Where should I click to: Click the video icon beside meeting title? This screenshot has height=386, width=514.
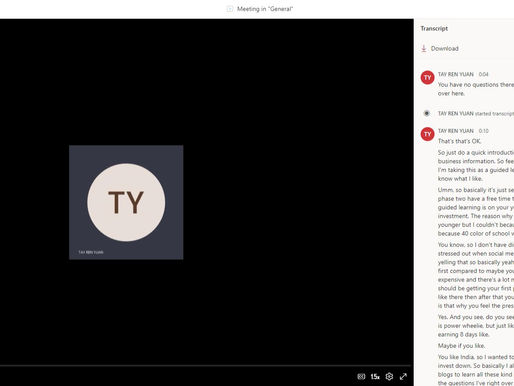click(230, 9)
